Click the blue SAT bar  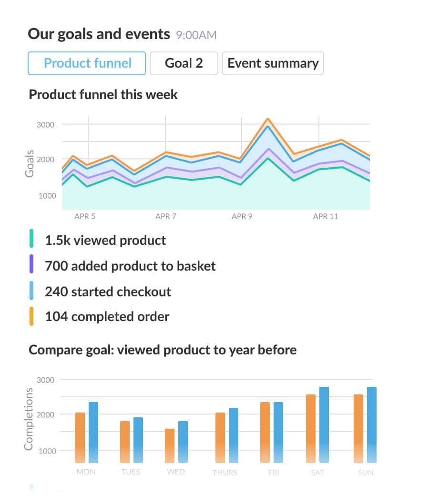324,425
